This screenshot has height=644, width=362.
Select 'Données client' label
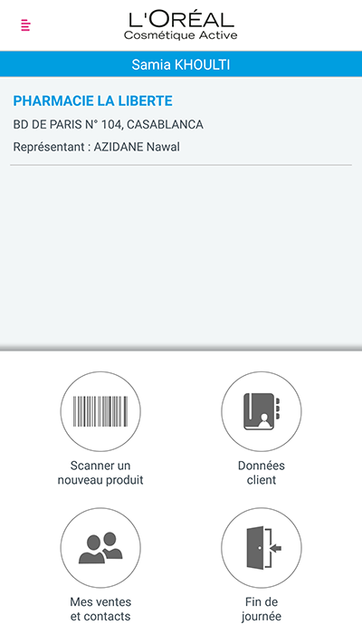click(262, 473)
